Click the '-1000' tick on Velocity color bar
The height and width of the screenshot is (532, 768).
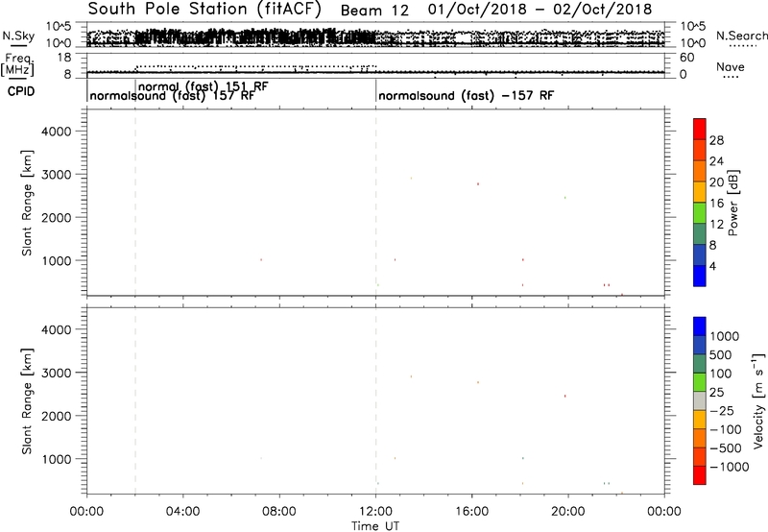pos(729,467)
